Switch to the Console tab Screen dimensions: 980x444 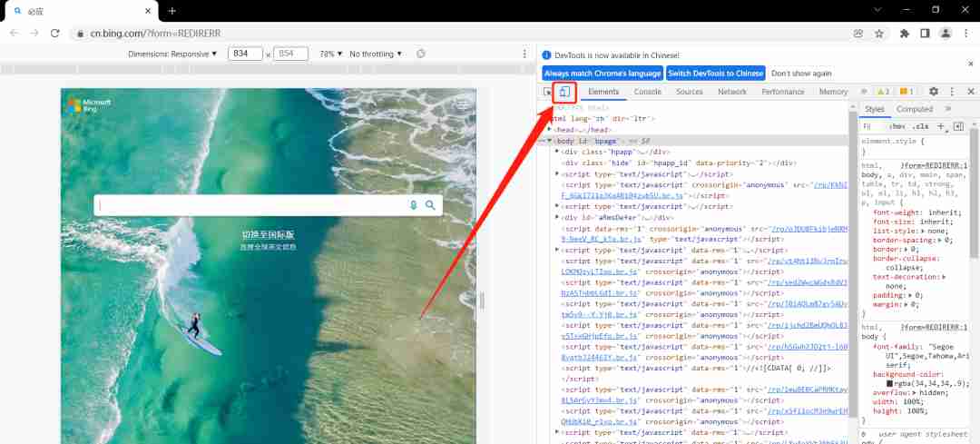tap(648, 92)
